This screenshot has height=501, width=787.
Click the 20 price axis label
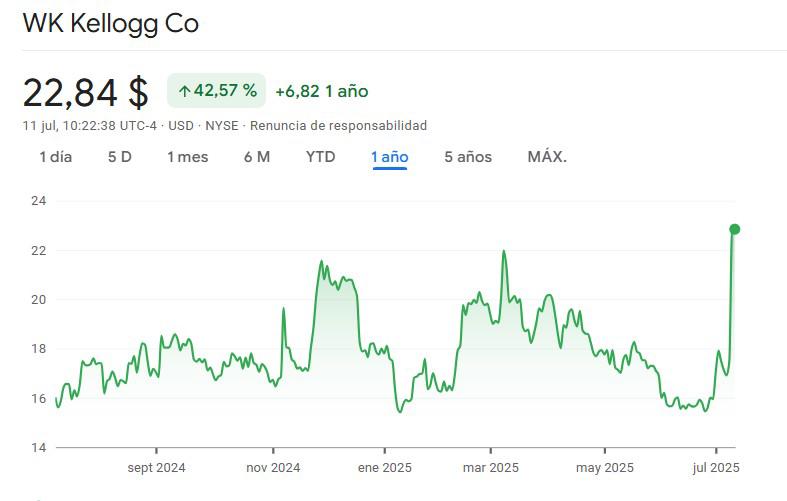click(39, 300)
